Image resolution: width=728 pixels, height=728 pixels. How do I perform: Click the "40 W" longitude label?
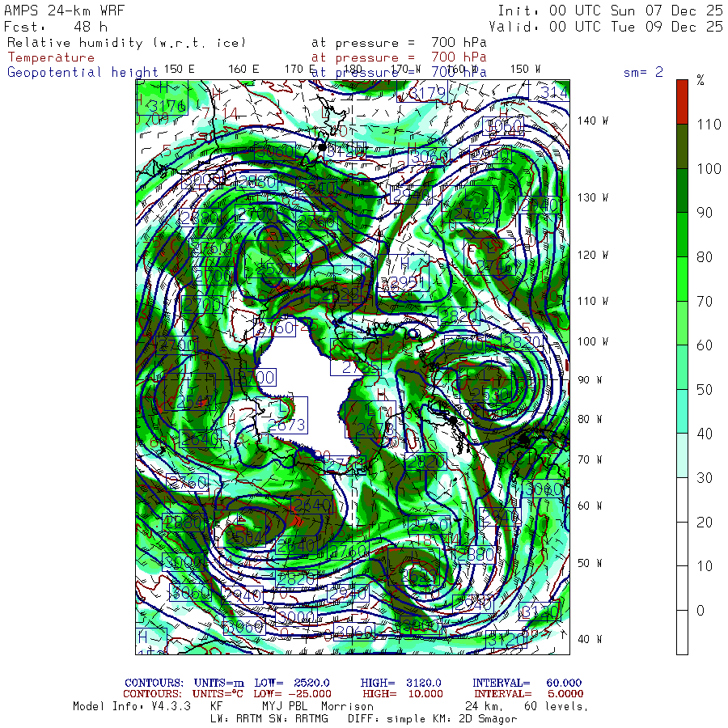pyautogui.click(x=590, y=639)
